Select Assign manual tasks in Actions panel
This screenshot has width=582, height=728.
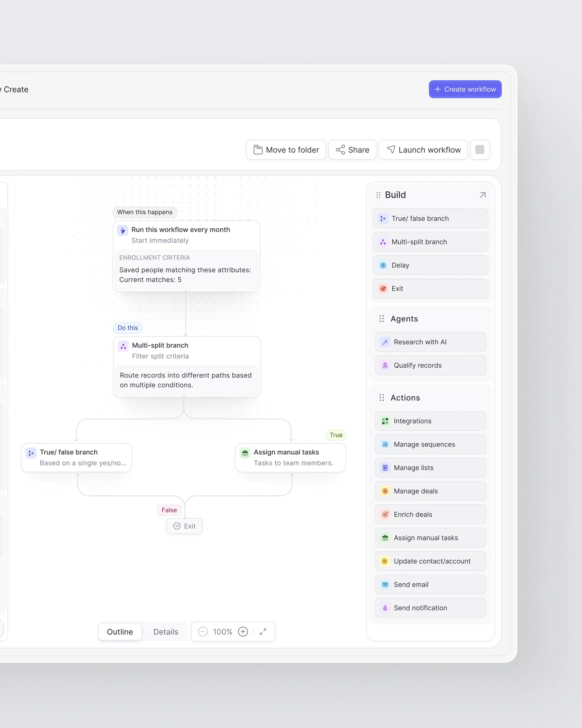click(x=431, y=538)
